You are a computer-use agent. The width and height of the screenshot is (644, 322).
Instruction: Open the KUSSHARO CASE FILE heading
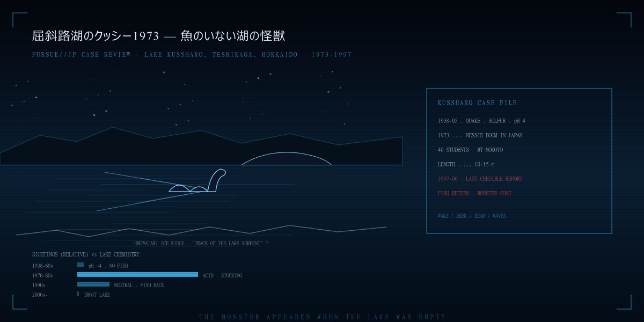(478, 103)
